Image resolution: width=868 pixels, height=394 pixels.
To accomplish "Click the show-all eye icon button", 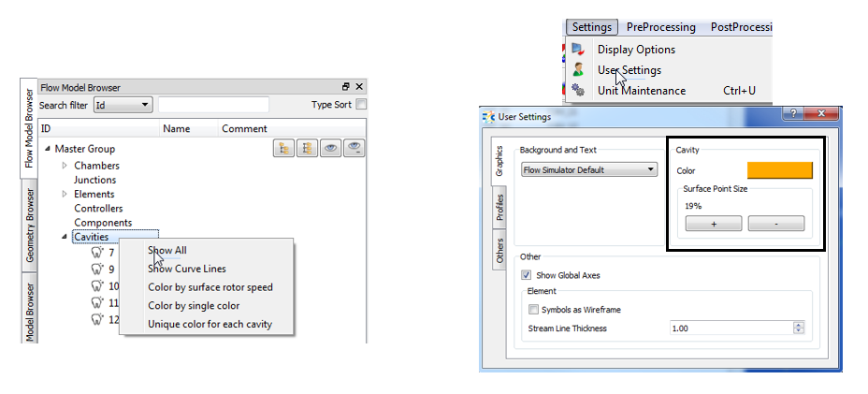I will click(330, 148).
